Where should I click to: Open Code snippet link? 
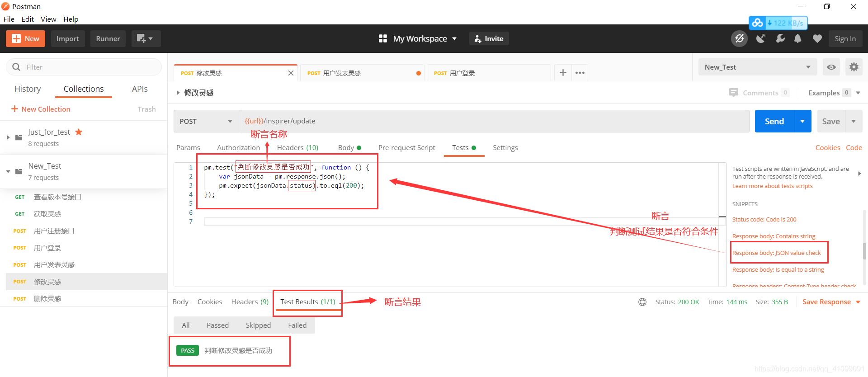click(854, 148)
